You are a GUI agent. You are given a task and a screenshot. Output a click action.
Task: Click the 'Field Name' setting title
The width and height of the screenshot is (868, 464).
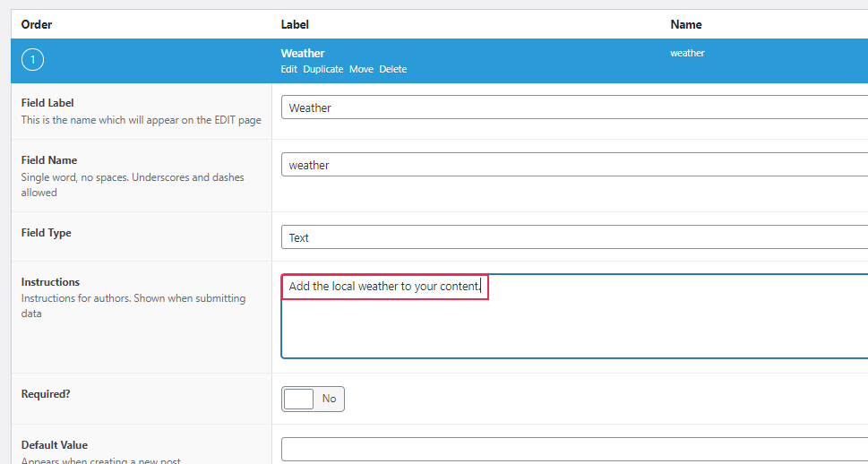pyautogui.click(x=49, y=160)
